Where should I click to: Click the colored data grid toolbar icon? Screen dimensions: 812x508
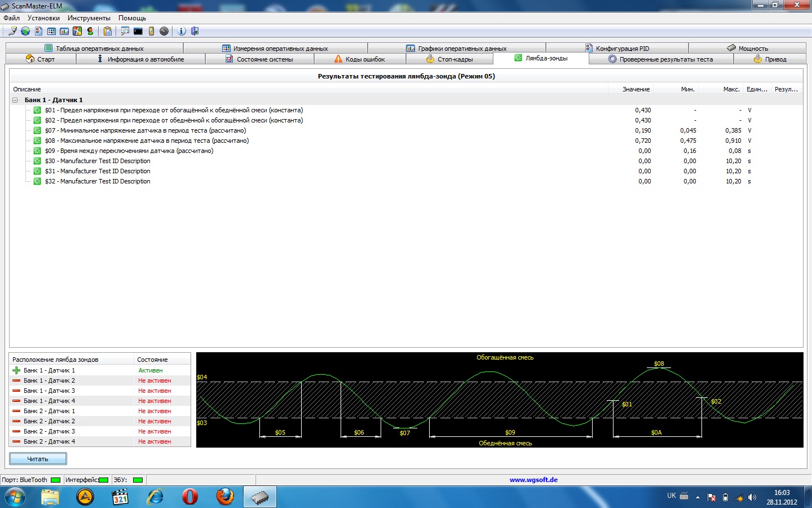pos(51,31)
